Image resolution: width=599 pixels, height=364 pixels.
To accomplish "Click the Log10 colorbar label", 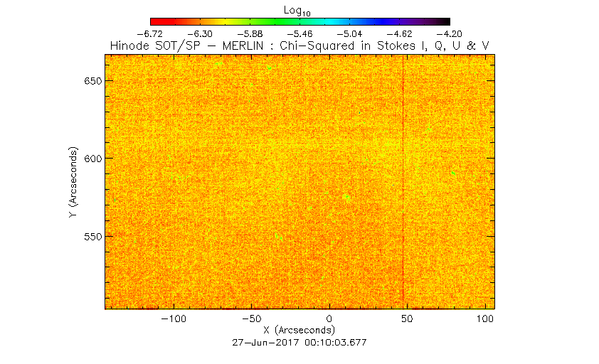I will (300, 11).
